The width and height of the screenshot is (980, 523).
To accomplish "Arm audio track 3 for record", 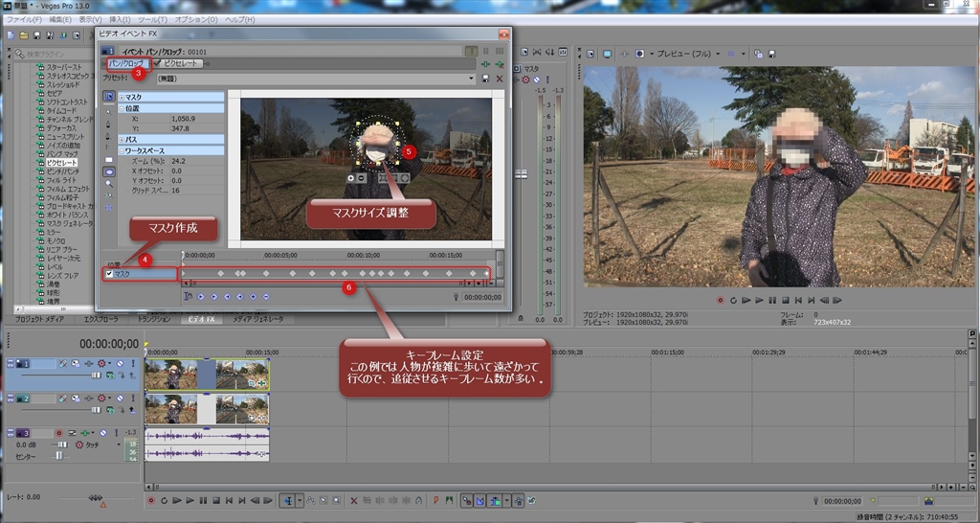I will click(x=59, y=433).
